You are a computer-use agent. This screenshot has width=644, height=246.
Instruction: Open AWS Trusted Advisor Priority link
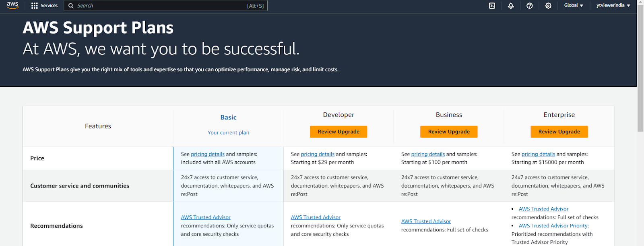[x=553, y=226]
